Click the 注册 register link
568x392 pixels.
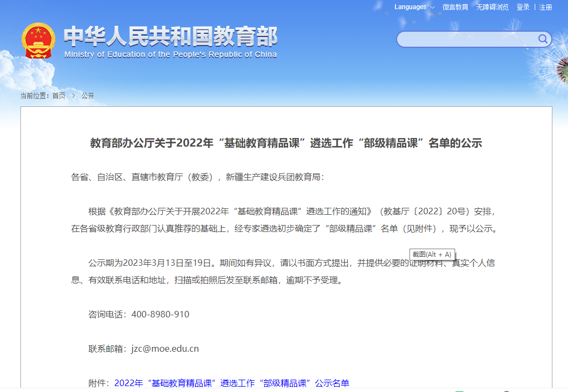[545, 7]
